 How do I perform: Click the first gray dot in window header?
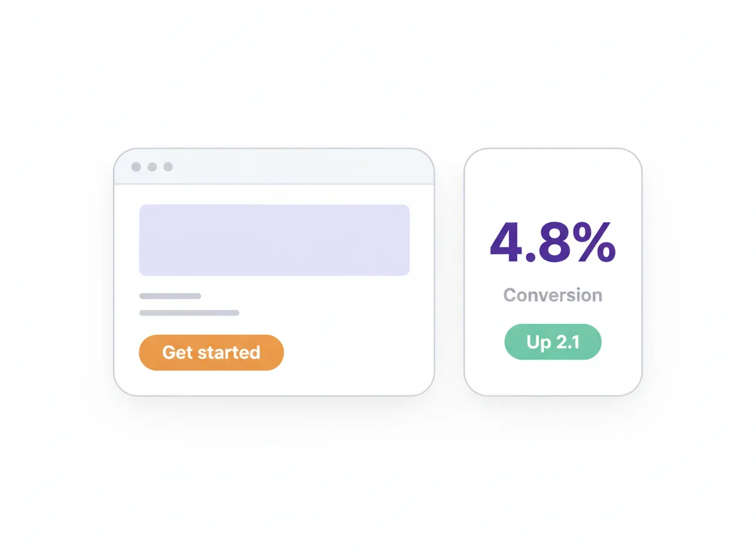coord(137,167)
